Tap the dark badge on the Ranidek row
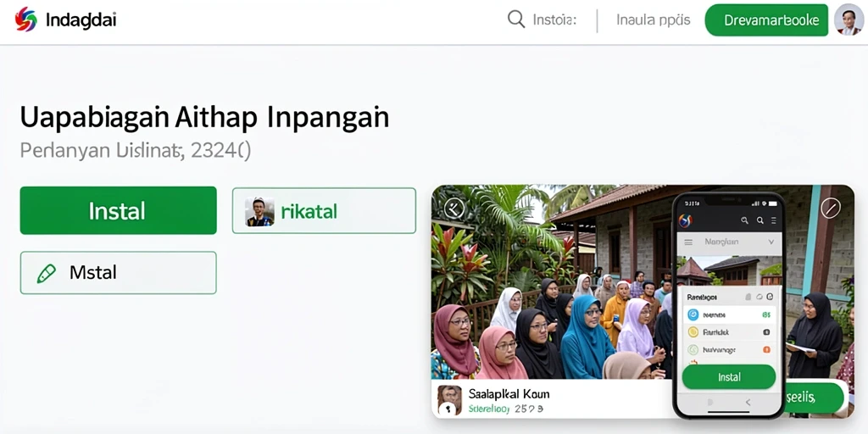This screenshot has width=868, height=434. [x=766, y=332]
